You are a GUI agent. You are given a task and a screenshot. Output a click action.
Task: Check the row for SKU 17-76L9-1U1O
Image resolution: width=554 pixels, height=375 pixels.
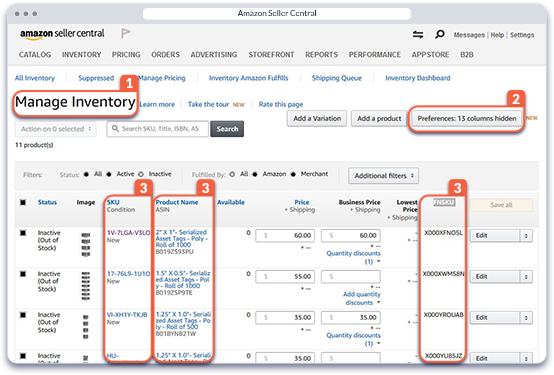(x=23, y=274)
